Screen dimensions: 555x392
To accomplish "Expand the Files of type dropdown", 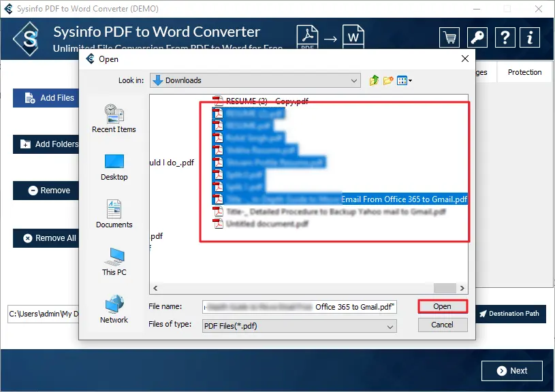I will pos(300,326).
